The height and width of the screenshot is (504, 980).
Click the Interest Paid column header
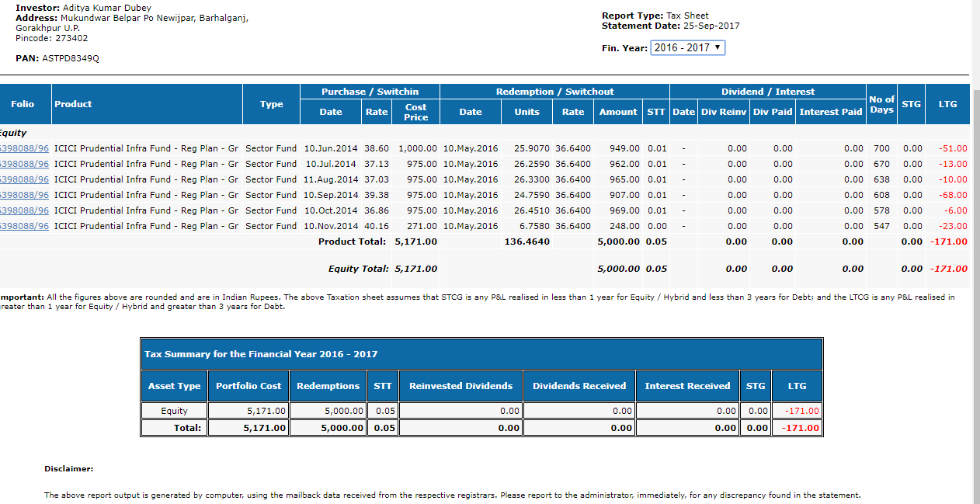(x=831, y=112)
